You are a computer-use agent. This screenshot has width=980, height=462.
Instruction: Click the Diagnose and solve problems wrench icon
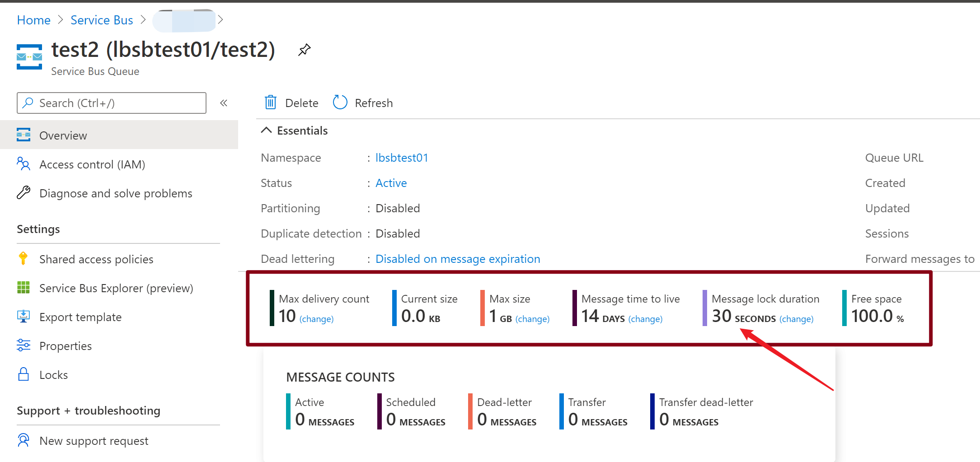(x=23, y=193)
